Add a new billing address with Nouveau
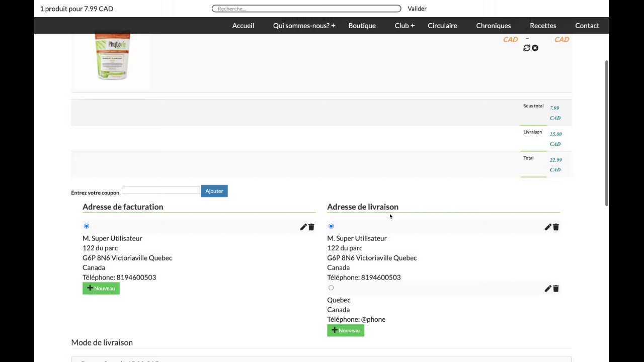Image resolution: width=644 pixels, height=362 pixels. point(101,288)
